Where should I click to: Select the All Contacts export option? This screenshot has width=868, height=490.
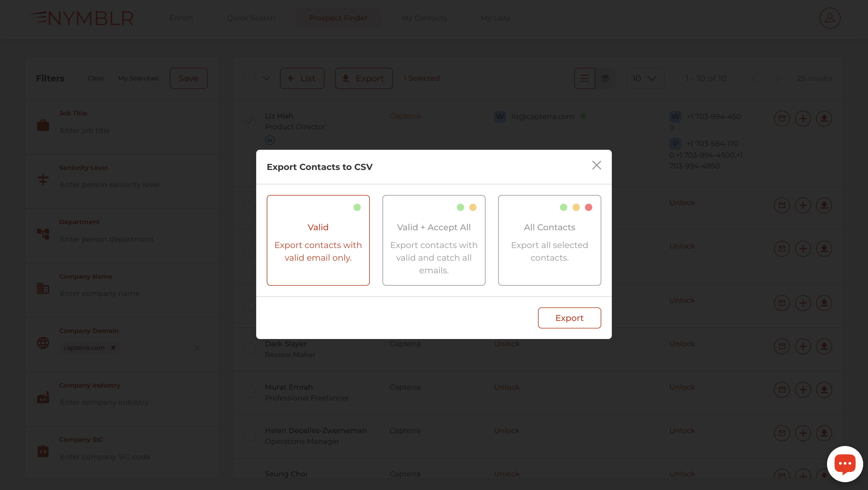(549, 240)
